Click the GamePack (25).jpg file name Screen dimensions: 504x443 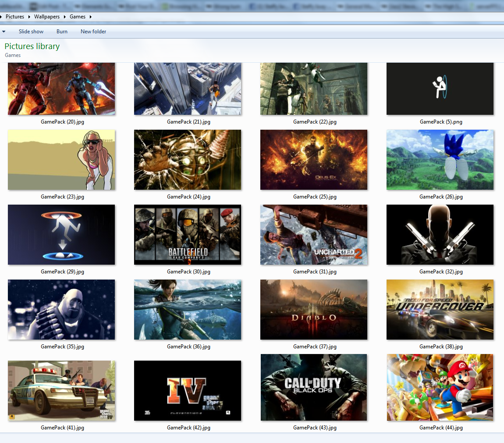[x=315, y=197]
